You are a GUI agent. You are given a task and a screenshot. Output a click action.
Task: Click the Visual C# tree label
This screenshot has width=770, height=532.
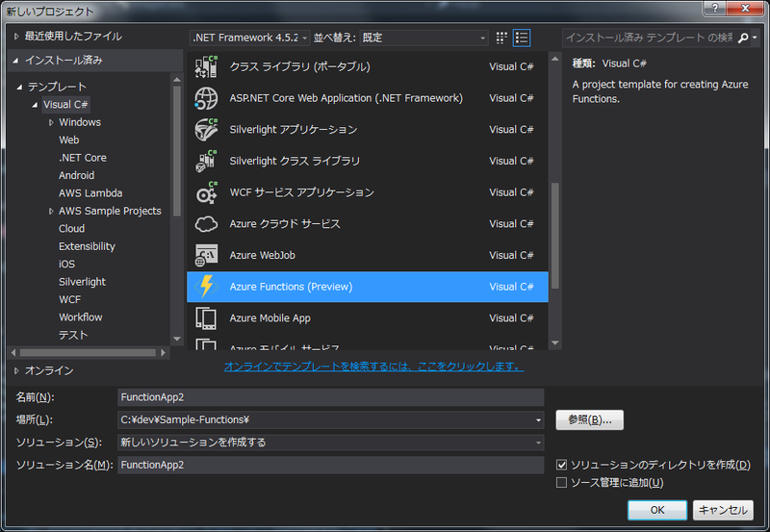[x=65, y=105]
